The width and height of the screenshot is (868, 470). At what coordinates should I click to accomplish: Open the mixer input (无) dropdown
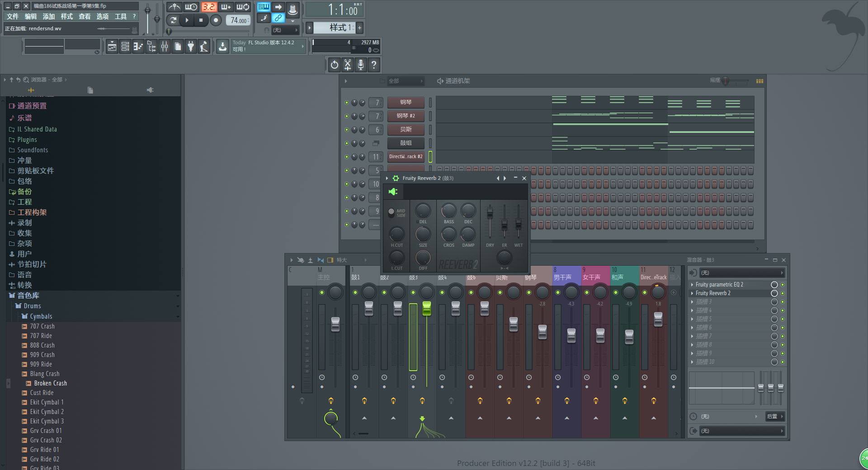point(741,273)
